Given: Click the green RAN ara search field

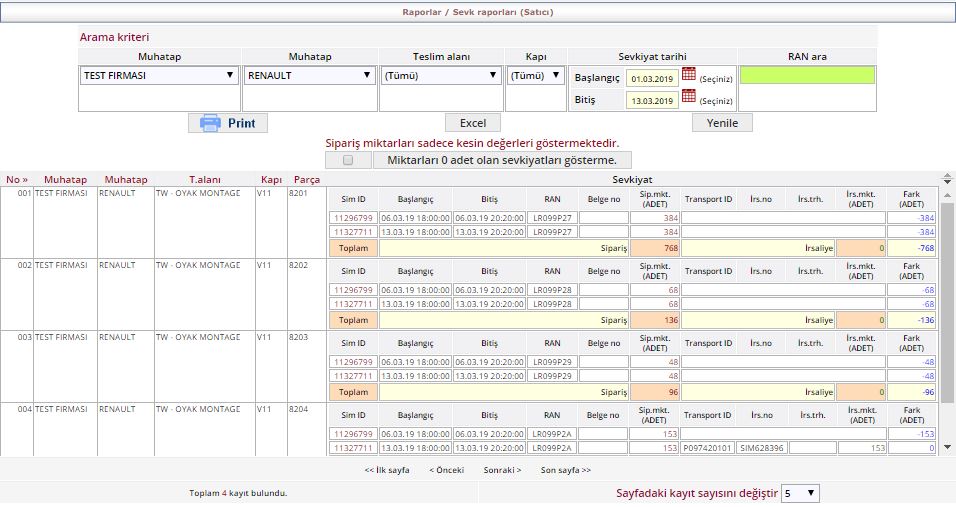Looking at the screenshot, I should (x=807, y=75).
